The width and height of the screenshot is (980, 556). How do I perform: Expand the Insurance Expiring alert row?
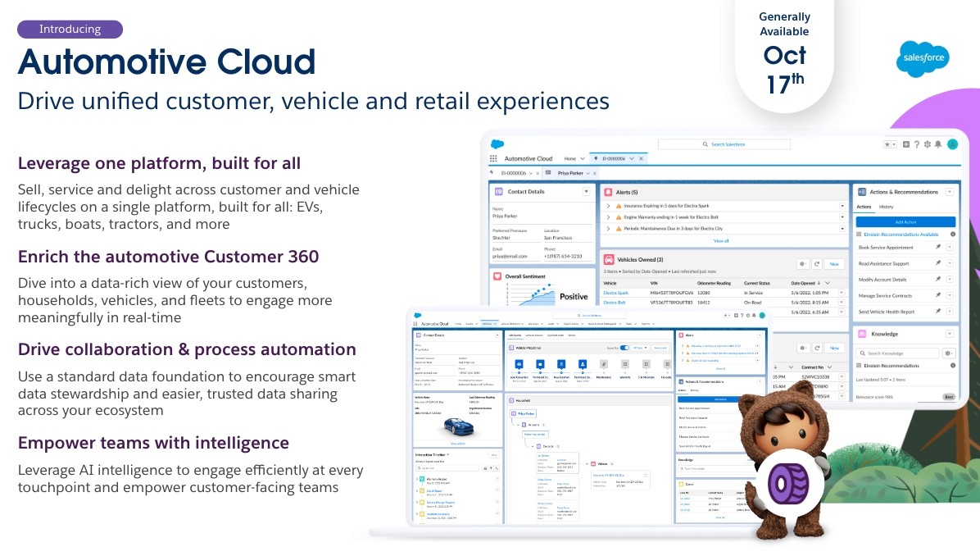tap(608, 206)
